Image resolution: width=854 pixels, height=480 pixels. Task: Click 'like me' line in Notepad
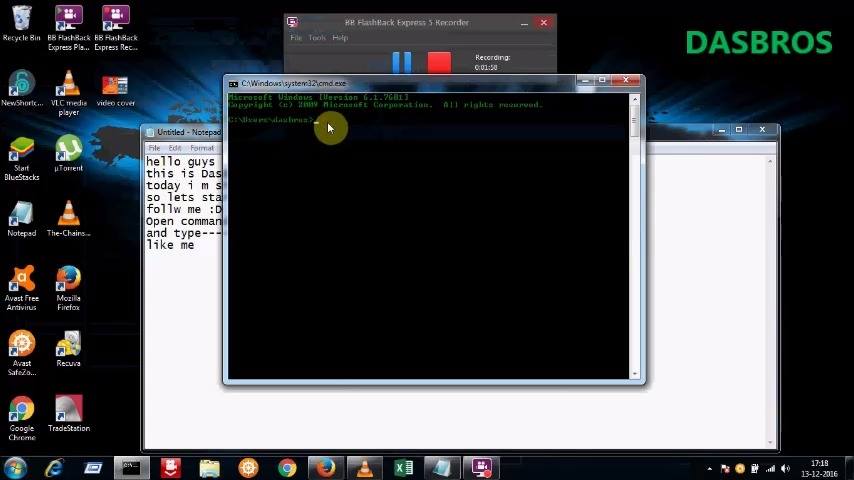coord(170,245)
